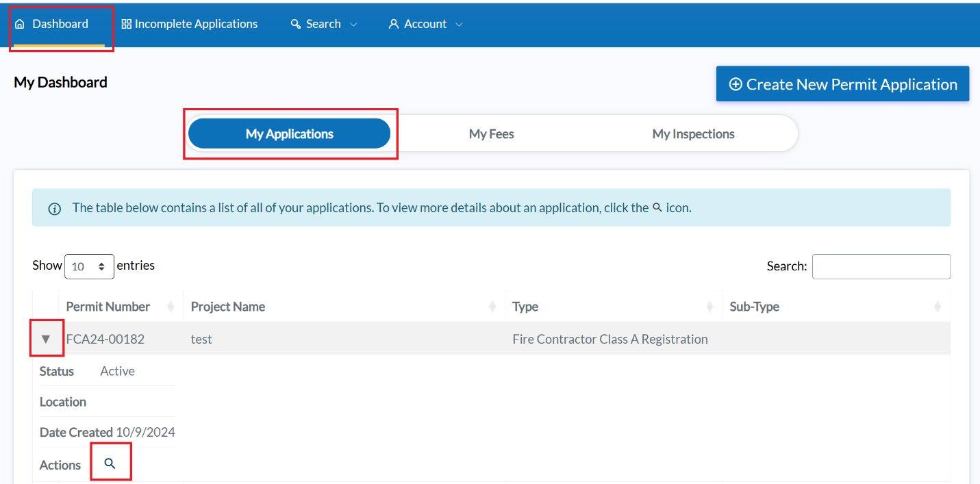The width and height of the screenshot is (980, 484).
Task: Click permit number FCA24-00182 cell
Action: pyautogui.click(x=105, y=339)
